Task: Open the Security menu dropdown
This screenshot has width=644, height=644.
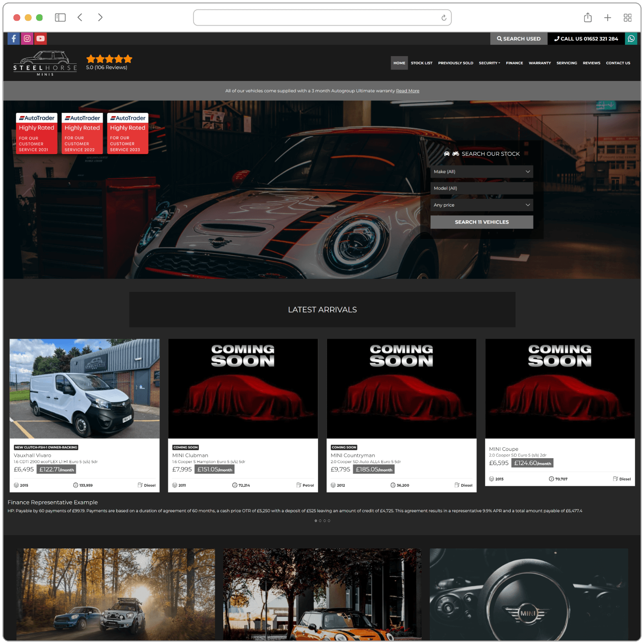Action: click(x=489, y=63)
